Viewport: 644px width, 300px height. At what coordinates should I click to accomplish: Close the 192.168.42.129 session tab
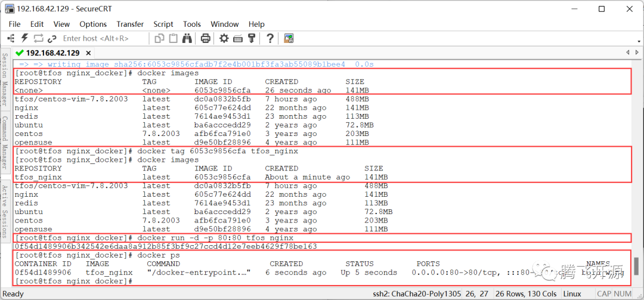89,53
